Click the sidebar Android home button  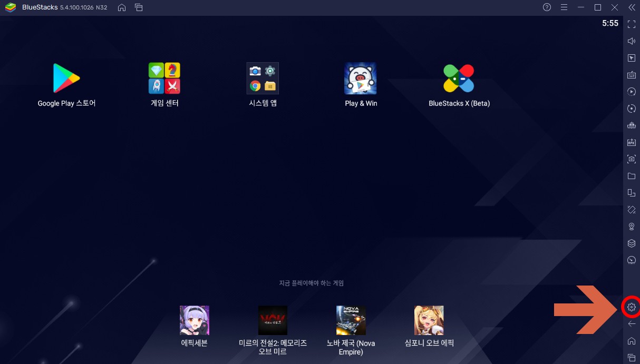(632, 341)
